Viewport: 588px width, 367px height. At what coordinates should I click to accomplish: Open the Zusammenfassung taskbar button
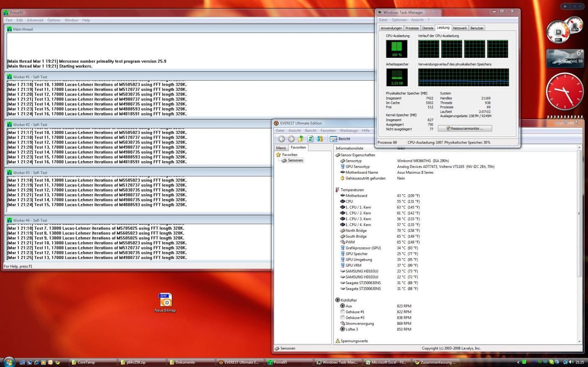(x=435, y=362)
